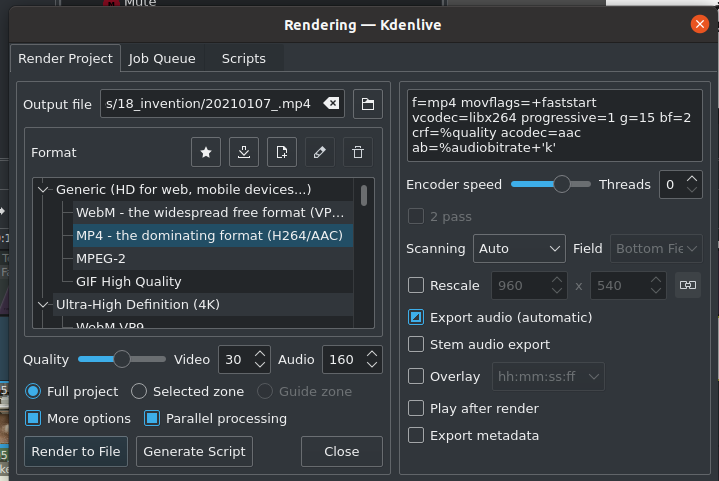
Task: Enable the 2 pass checkbox
Action: tap(416, 216)
